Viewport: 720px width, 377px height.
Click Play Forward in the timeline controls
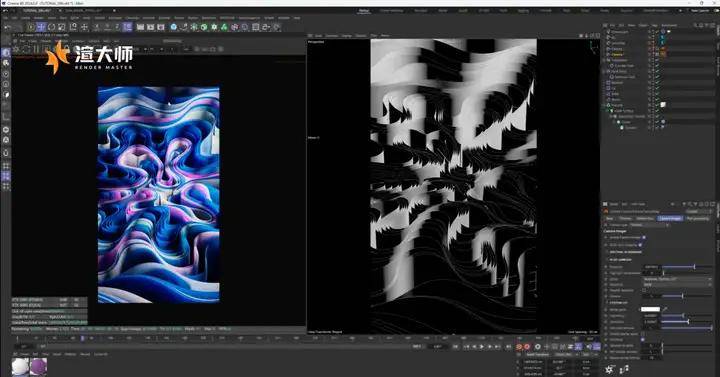point(482,347)
